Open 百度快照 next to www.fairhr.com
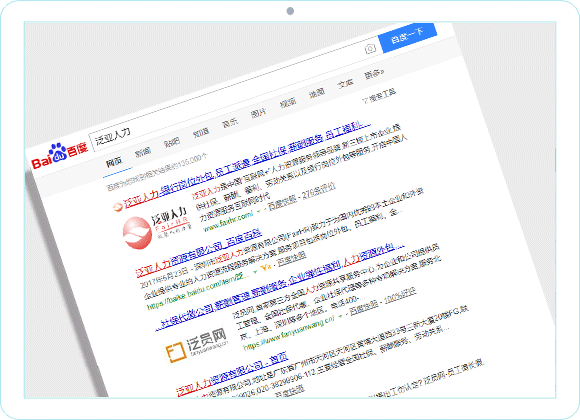 (282, 202)
